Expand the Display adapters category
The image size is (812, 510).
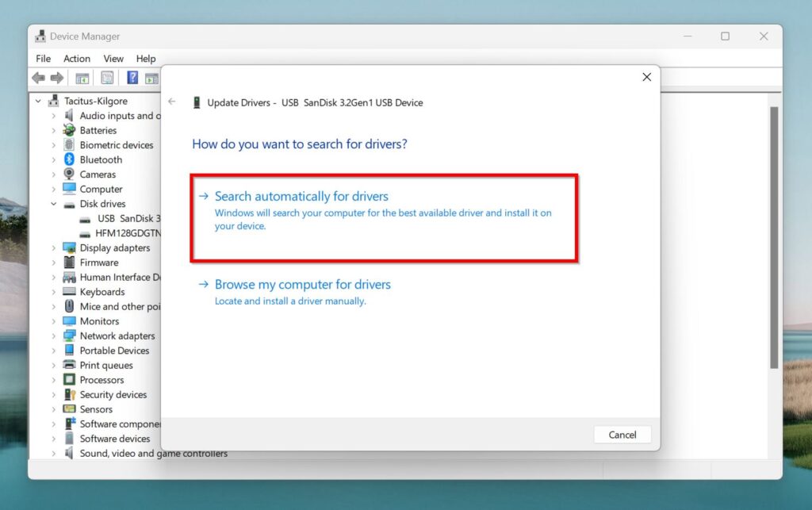tap(53, 247)
